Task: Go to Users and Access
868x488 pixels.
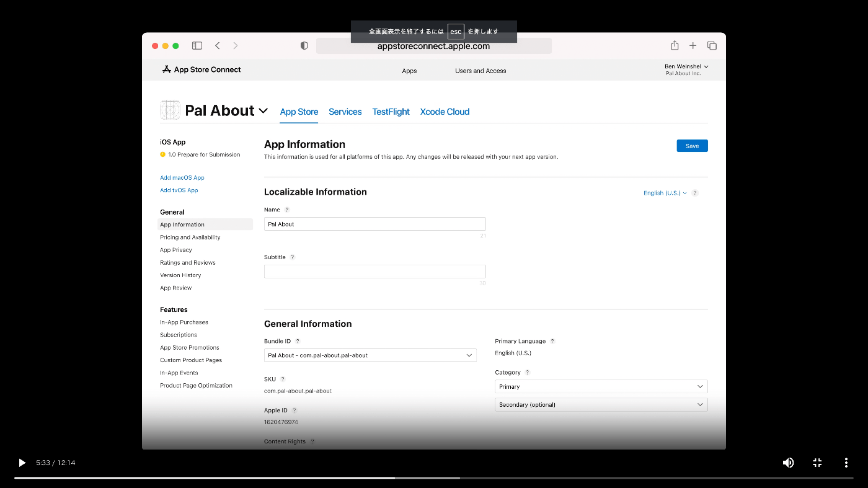Action: (480, 71)
